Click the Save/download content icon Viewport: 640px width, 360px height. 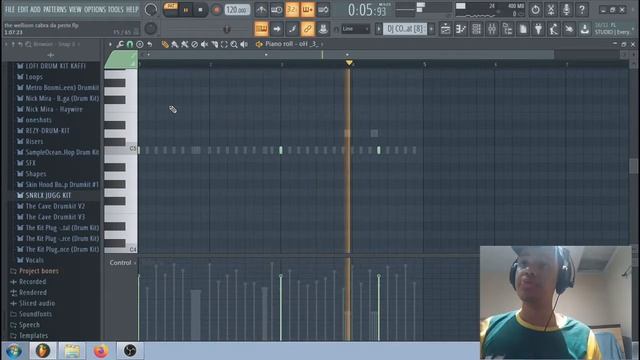point(585,29)
